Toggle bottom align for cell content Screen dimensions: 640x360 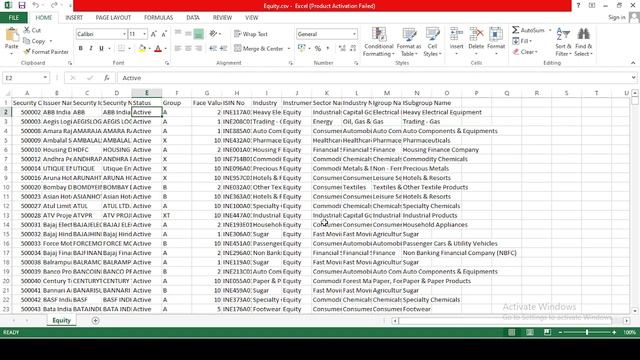point(198,34)
